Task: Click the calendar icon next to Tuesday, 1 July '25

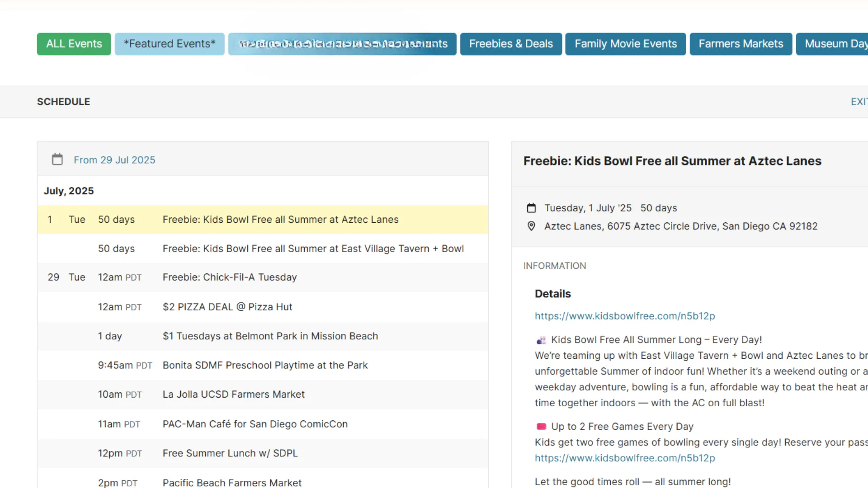Action: coord(531,208)
